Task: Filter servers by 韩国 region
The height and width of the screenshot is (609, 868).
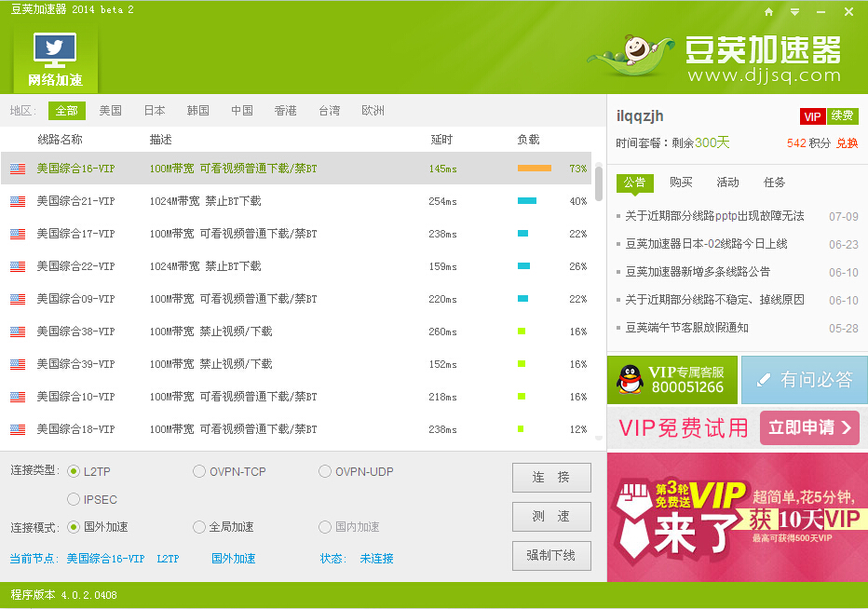Action: tap(198, 111)
